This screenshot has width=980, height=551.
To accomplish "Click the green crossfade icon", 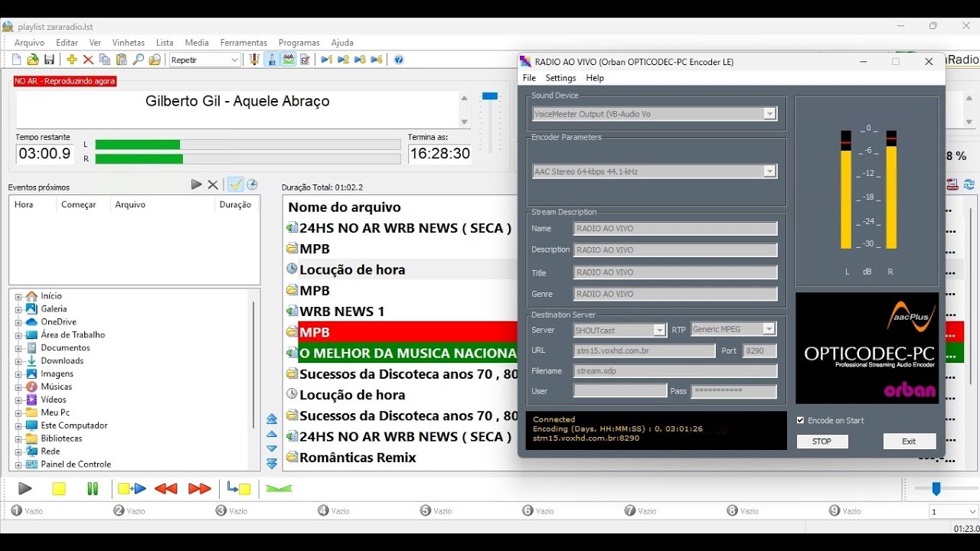I will [279, 489].
